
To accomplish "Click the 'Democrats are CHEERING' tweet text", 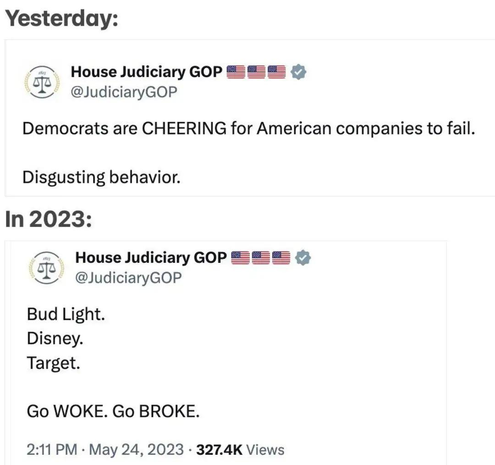I will 249,128.
